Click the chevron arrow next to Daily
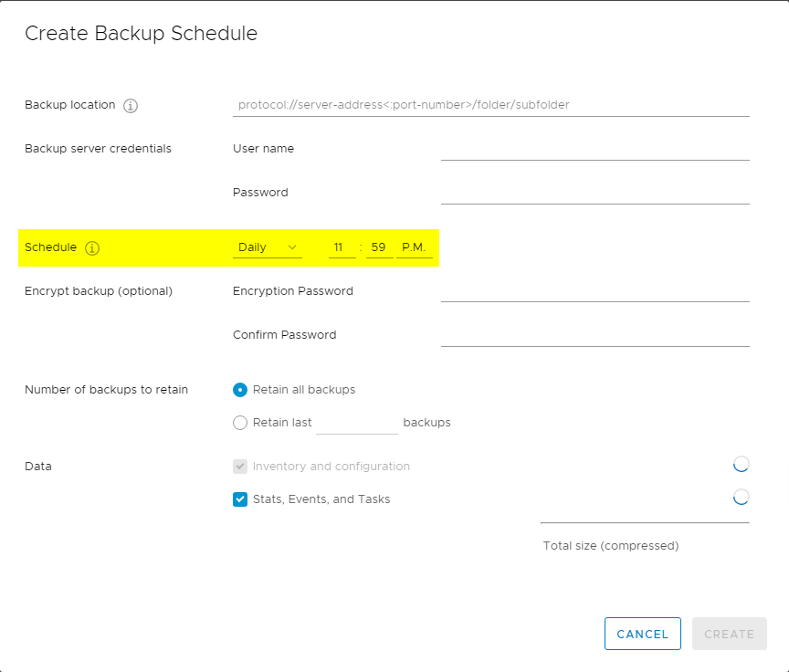The width and height of the screenshot is (789, 672). tap(292, 247)
